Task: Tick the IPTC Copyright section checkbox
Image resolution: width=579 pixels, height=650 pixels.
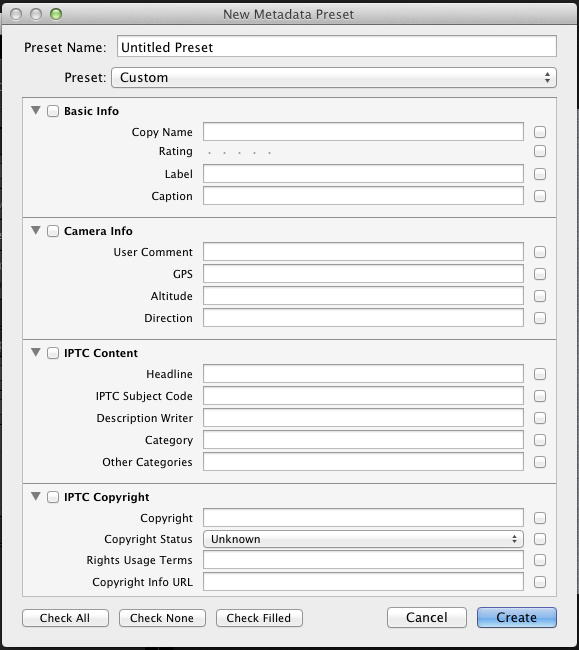Action: pyautogui.click(x=53, y=497)
